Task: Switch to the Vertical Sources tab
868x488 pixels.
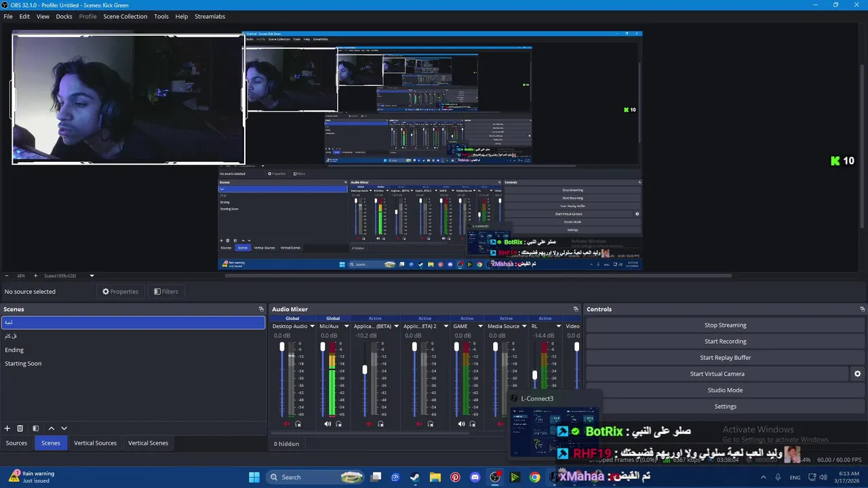Action: 95,443
